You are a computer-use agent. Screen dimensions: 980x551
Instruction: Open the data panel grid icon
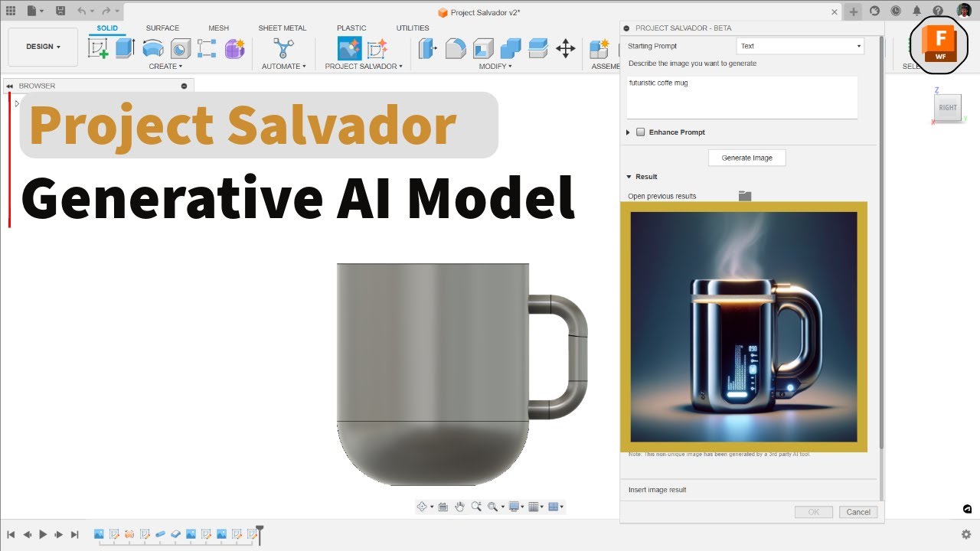point(11,11)
